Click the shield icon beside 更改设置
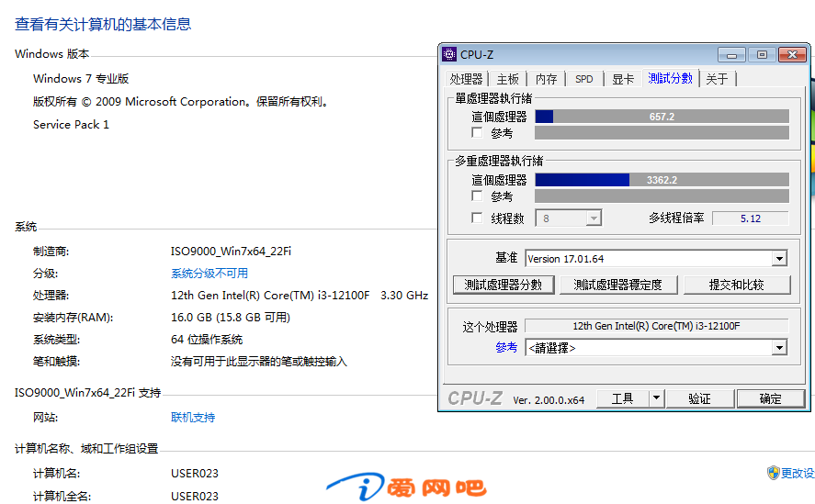This screenshot has width=815, height=504. pyautogui.click(x=773, y=472)
